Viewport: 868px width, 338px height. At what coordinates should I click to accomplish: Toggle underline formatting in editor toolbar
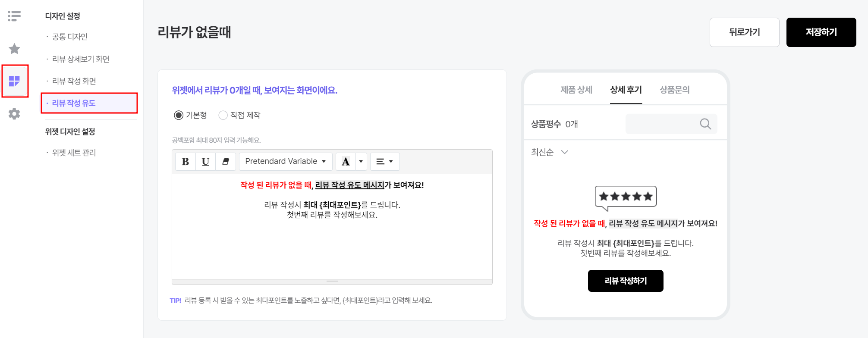(x=205, y=161)
